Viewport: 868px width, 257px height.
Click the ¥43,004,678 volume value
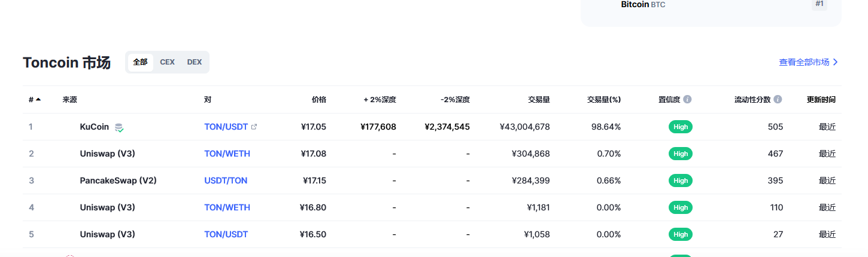click(525, 127)
